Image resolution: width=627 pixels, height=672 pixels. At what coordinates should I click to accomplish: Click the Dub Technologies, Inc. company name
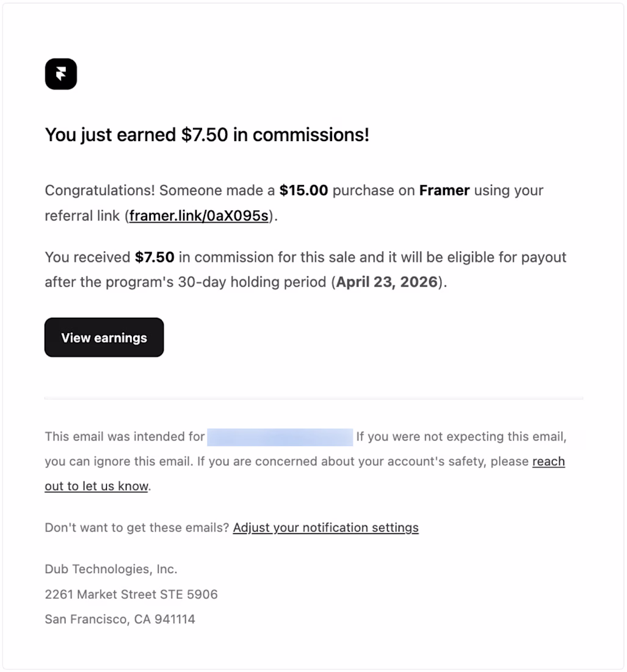(x=111, y=569)
